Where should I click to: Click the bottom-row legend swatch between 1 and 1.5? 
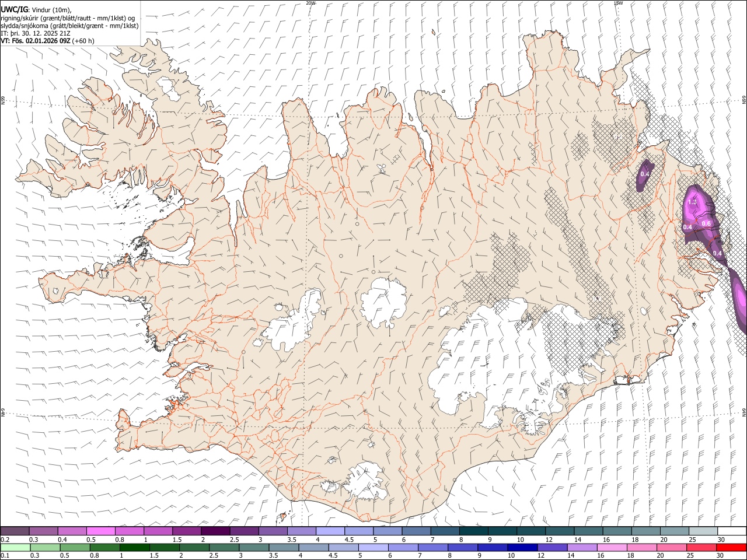pos(134,547)
